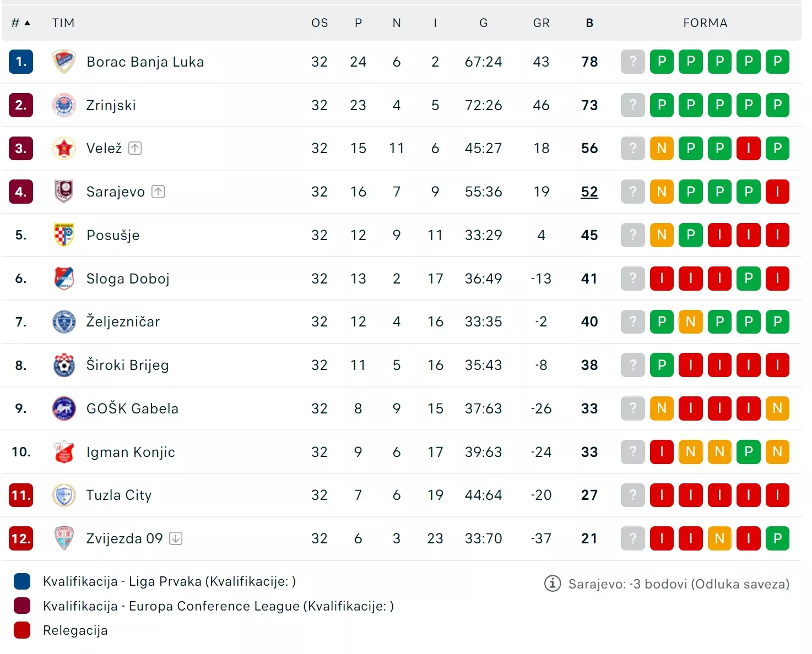Click the Borac Banja Luka club crest

[64, 62]
